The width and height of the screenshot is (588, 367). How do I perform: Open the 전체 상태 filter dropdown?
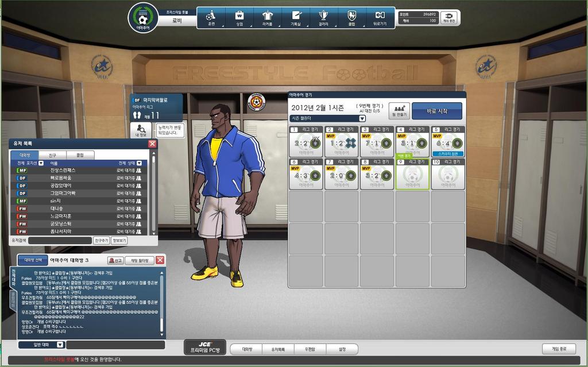point(139,163)
